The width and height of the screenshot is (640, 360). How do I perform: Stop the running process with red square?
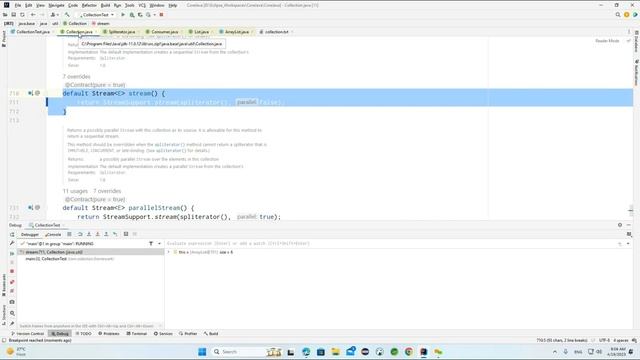[161, 15]
